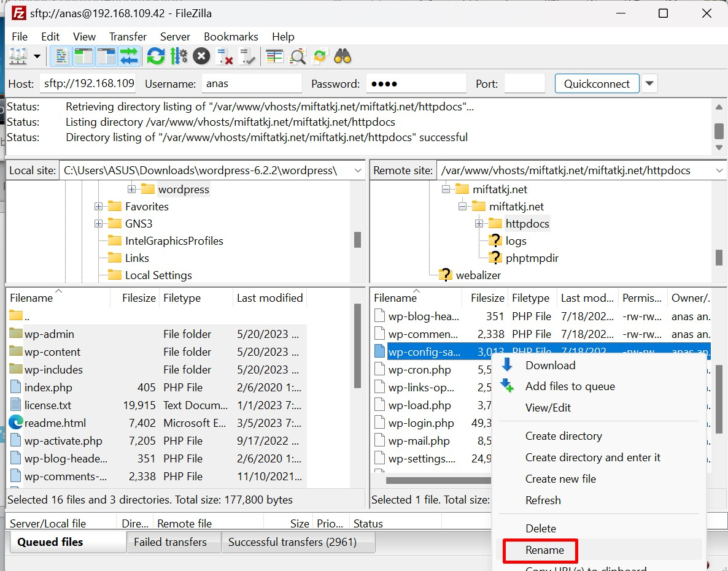Switch to Failed transfers tab

(174, 542)
